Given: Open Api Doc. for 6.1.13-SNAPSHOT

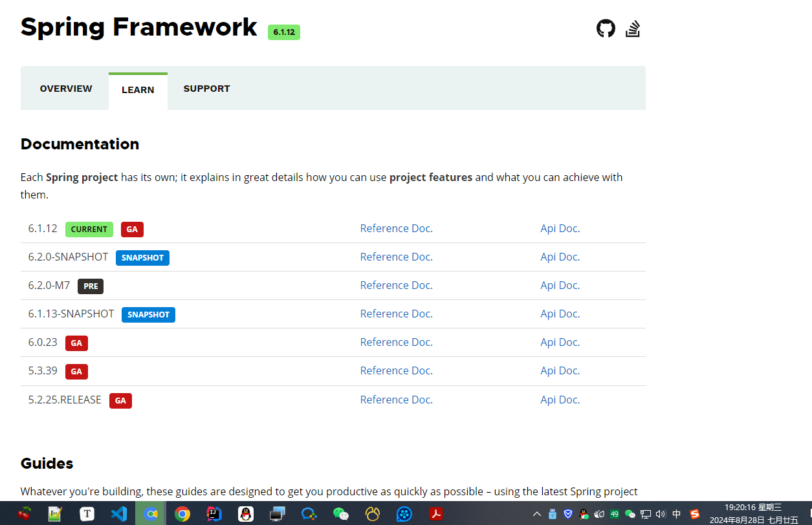Looking at the screenshot, I should [560, 314].
